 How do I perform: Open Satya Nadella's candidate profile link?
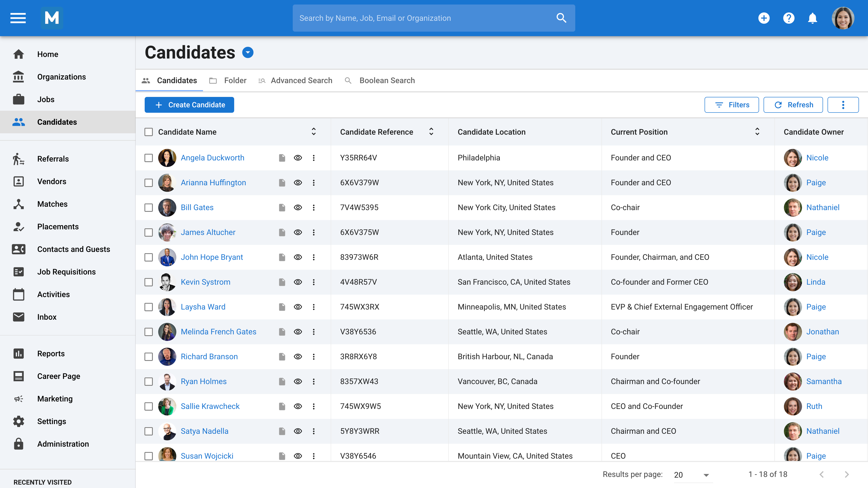tap(204, 431)
